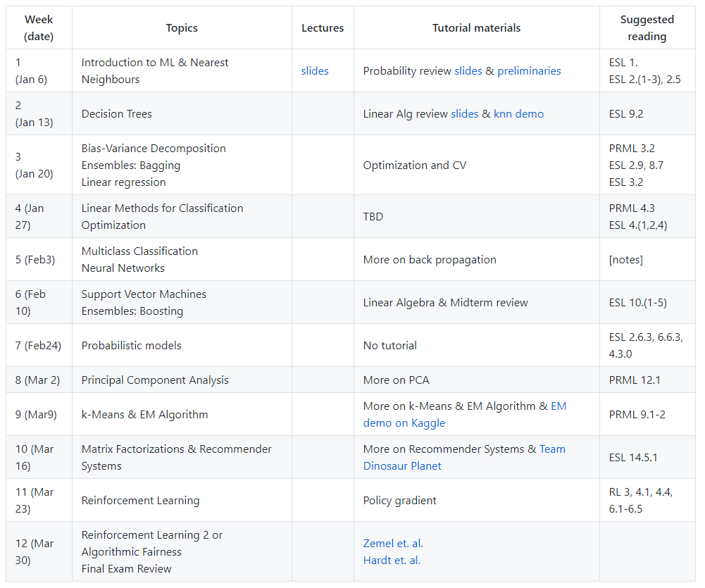Click the Decision Trees topic cell
The height and width of the screenshot is (588, 705).
pos(117,114)
